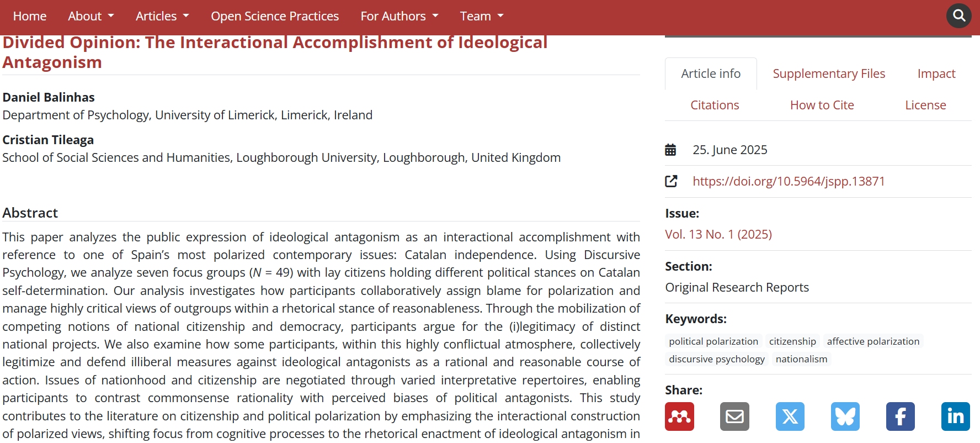Share article on X (Twitter)
Image resolution: width=980 pixels, height=443 pixels.
(790, 416)
